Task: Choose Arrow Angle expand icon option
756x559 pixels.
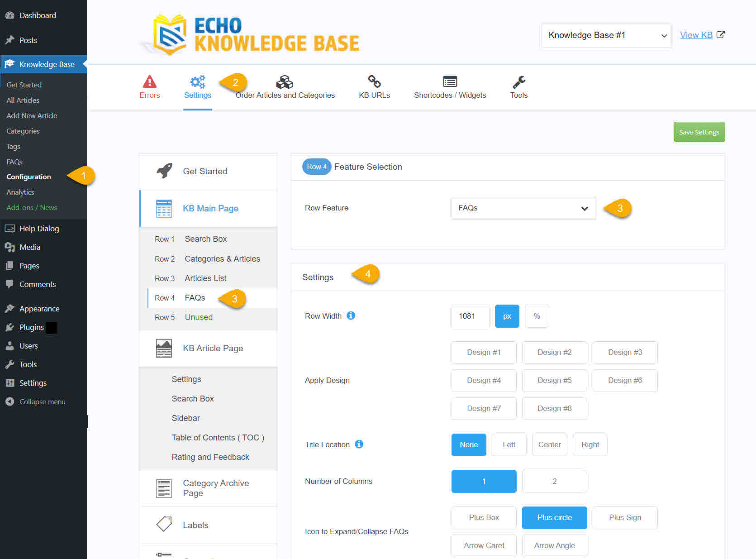Action: tap(554, 545)
